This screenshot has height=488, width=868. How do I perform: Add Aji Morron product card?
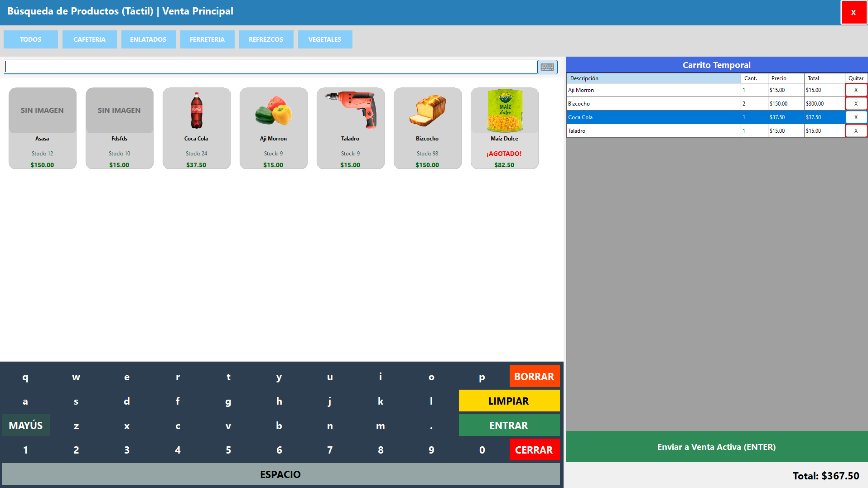click(x=274, y=128)
